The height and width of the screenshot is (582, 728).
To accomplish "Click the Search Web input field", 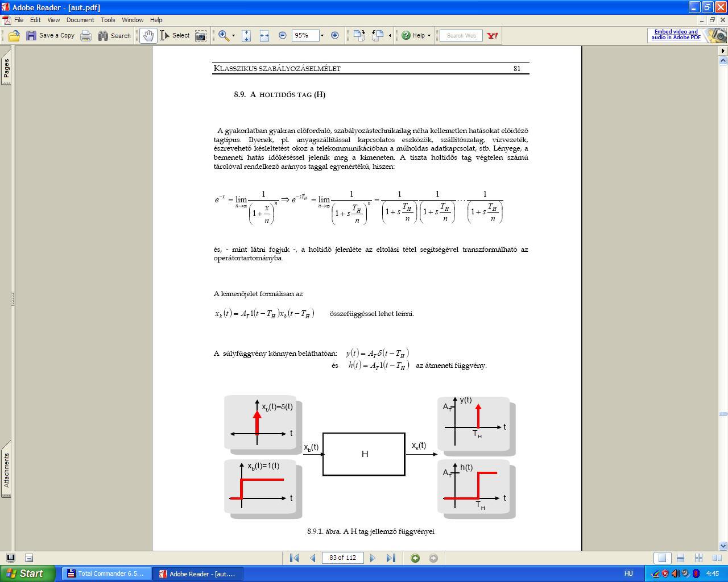I will click(x=461, y=36).
